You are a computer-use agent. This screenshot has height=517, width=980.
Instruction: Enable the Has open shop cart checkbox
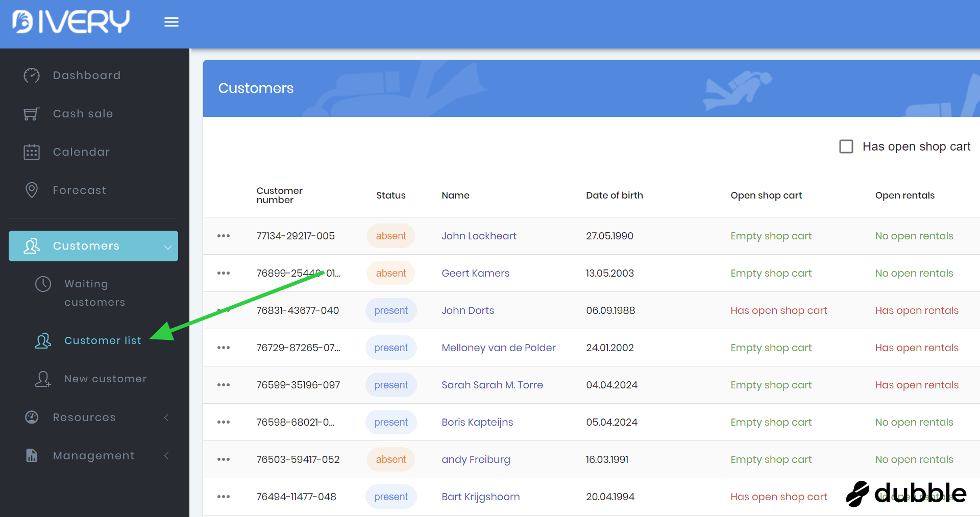[846, 146]
